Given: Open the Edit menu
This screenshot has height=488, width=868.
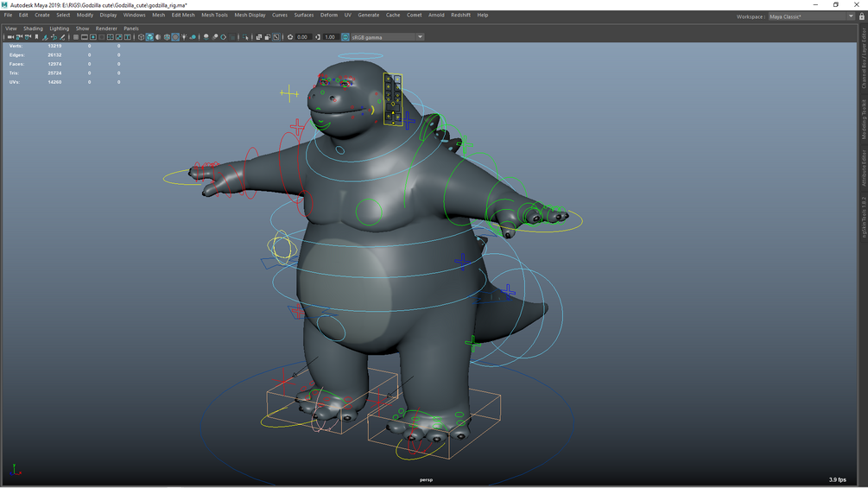Looking at the screenshot, I should (23, 15).
